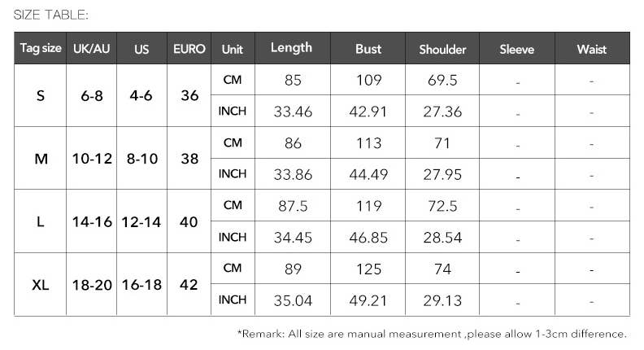Select the UK/AU column header
The height and width of the screenshot is (350, 644).
tap(91, 49)
